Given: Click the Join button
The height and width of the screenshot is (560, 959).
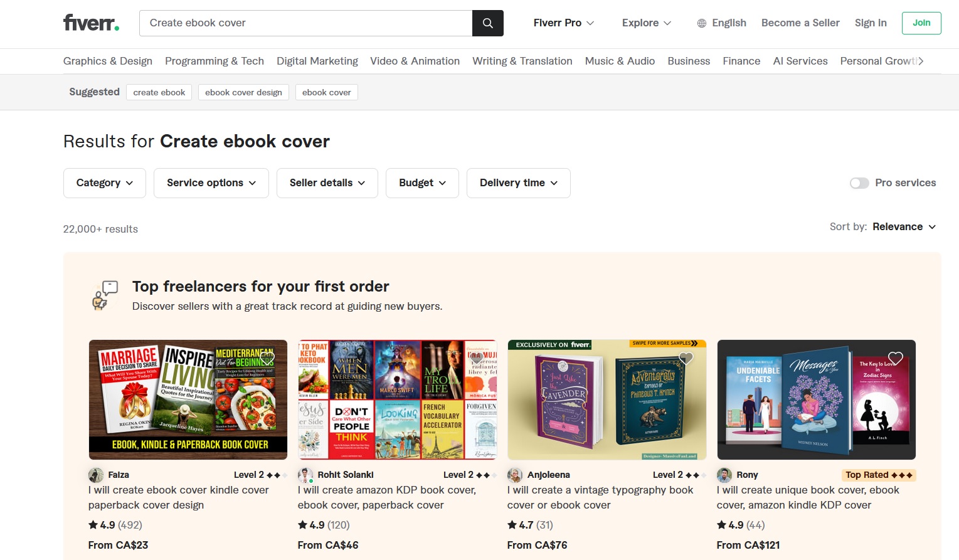Looking at the screenshot, I should [921, 23].
